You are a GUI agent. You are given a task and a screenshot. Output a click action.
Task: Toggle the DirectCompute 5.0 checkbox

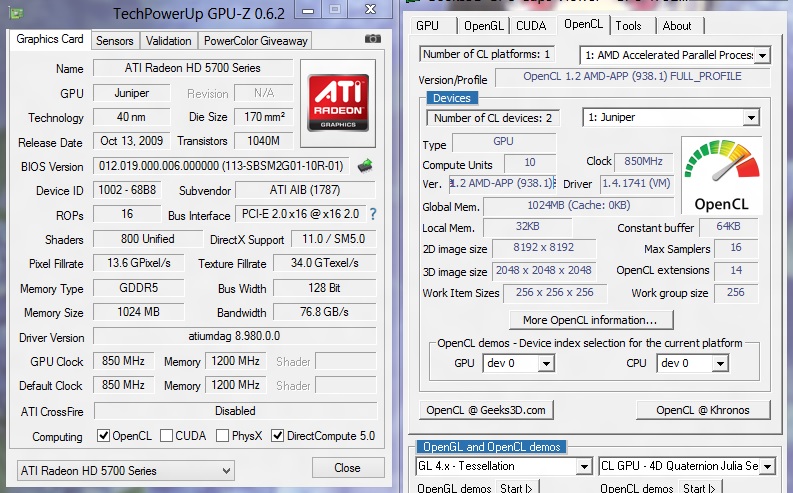pyautogui.click(x=277, y=435)
